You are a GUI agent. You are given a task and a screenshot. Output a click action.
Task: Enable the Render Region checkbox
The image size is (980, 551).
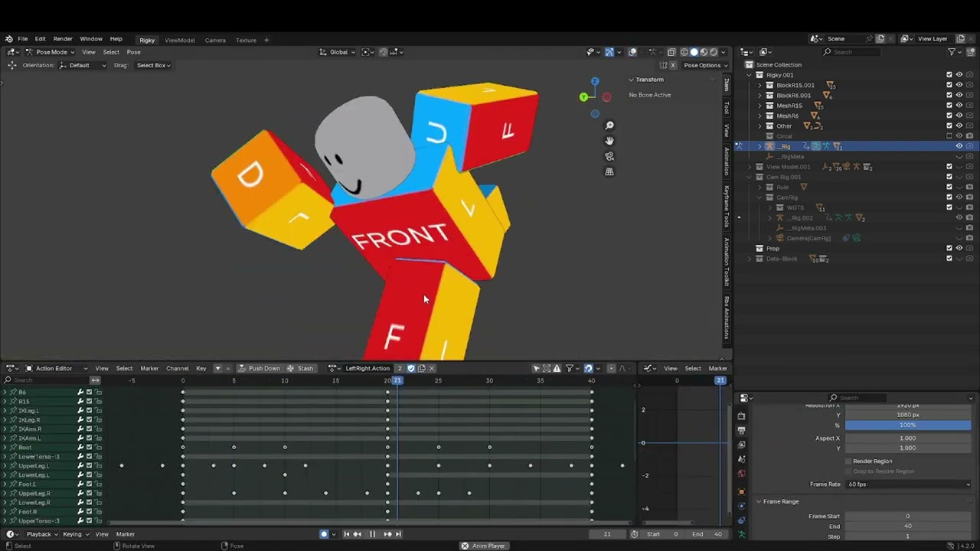848,461
